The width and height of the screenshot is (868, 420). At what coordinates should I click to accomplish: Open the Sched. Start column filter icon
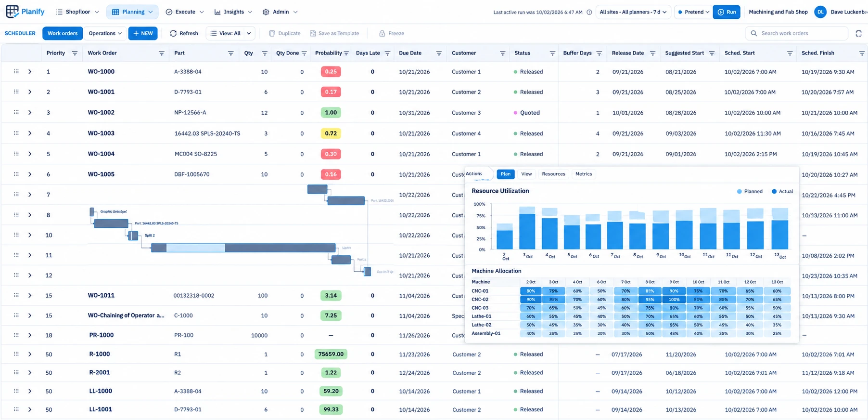790,53
